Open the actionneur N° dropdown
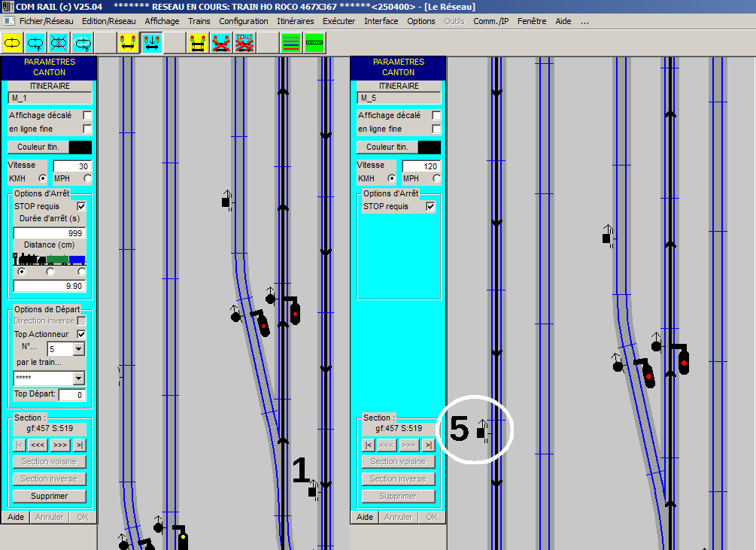Viewport: 756px width, 550px height. pyautogui.click(x=79, y=349)
